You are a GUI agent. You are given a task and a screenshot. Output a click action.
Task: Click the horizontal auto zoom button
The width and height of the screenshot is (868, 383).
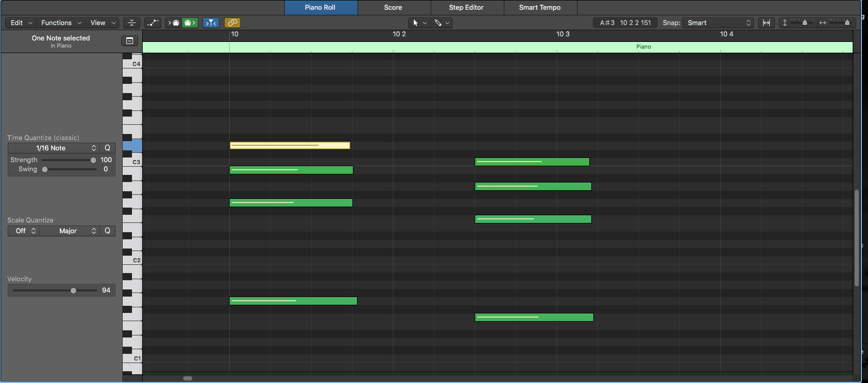[x=766, y=22]
